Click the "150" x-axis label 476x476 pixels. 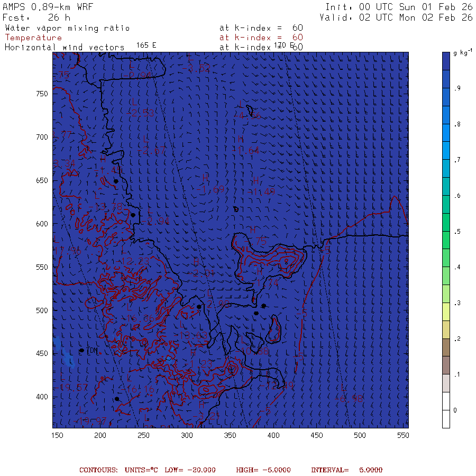57,436
